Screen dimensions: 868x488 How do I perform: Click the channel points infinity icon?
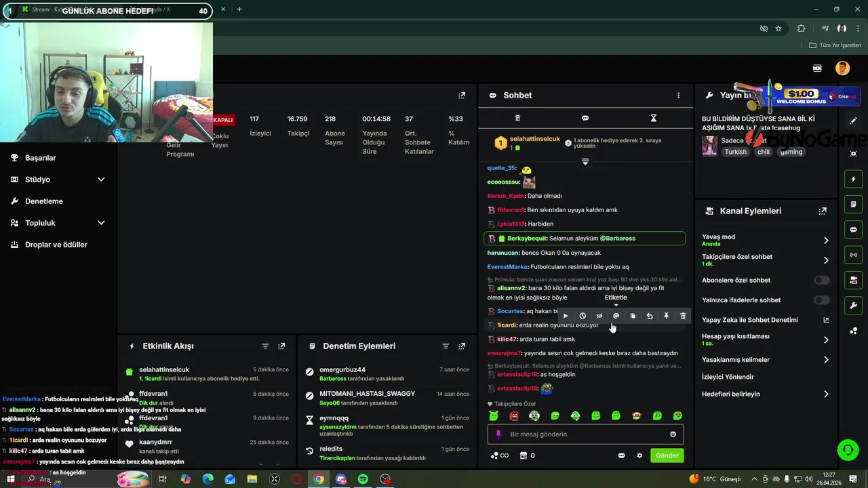[500, 455]
